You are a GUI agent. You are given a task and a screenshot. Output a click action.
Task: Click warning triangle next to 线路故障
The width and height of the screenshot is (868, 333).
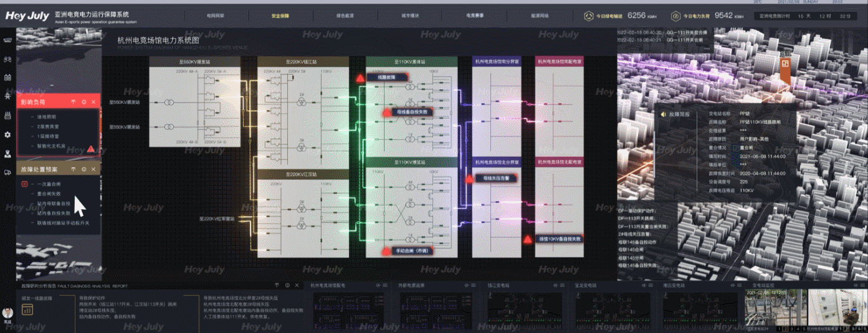tap(360, 79)
